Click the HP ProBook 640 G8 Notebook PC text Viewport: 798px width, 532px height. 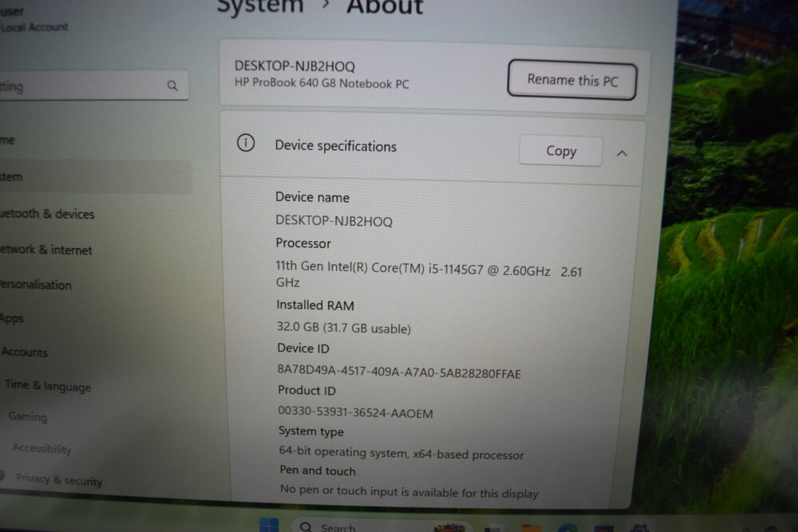pyautogui.click(x=322, y=83)
